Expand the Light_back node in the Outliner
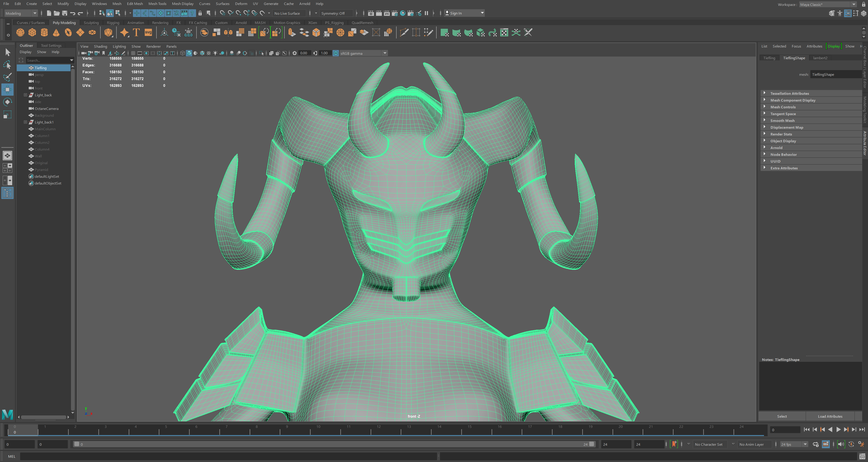Screen dimensions: 868x462 point(26,95)
